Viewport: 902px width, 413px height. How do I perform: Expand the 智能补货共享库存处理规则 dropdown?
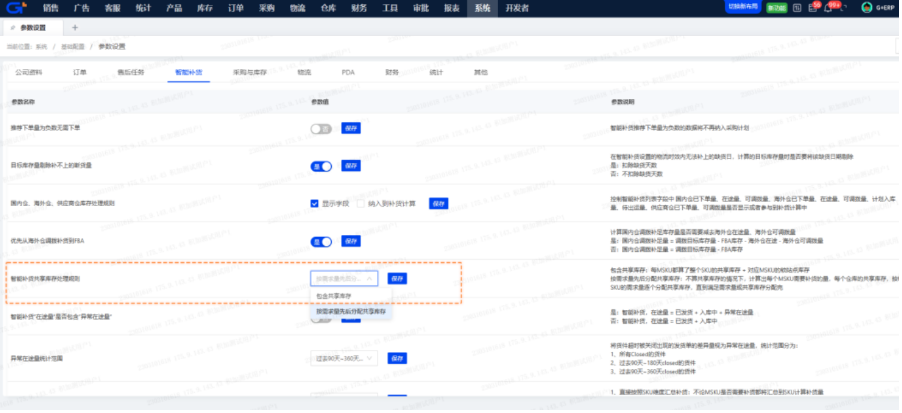[345, 278]
